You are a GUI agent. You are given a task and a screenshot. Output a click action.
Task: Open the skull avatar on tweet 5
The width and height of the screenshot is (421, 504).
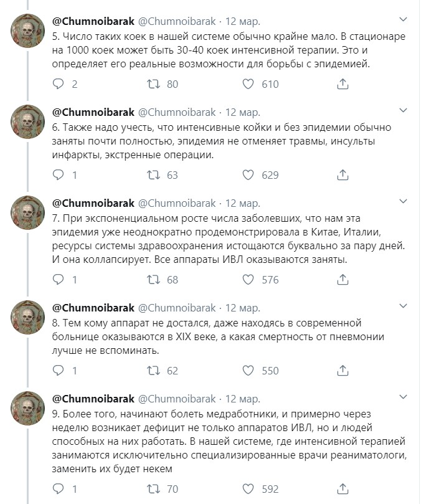[27, 31]
